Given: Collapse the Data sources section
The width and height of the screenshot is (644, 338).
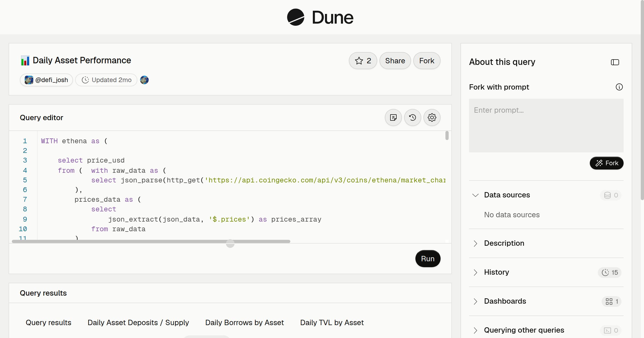Looking at the screenshot, I should pyautogui.click(x=475, y=195).
